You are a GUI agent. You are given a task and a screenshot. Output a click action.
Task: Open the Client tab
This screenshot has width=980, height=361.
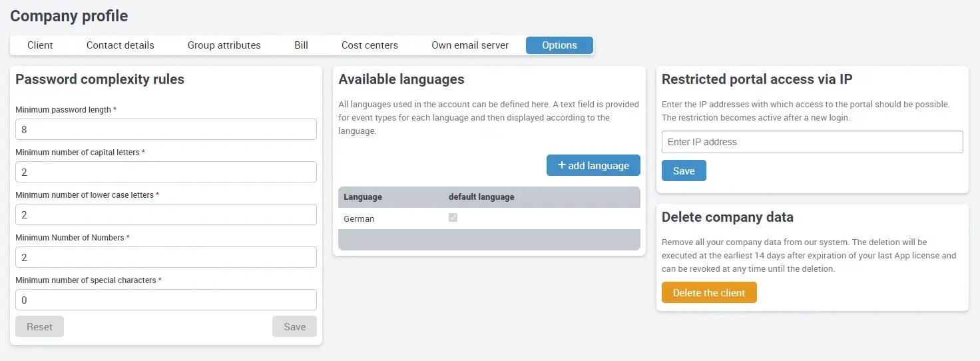click(x=40, y=45)
